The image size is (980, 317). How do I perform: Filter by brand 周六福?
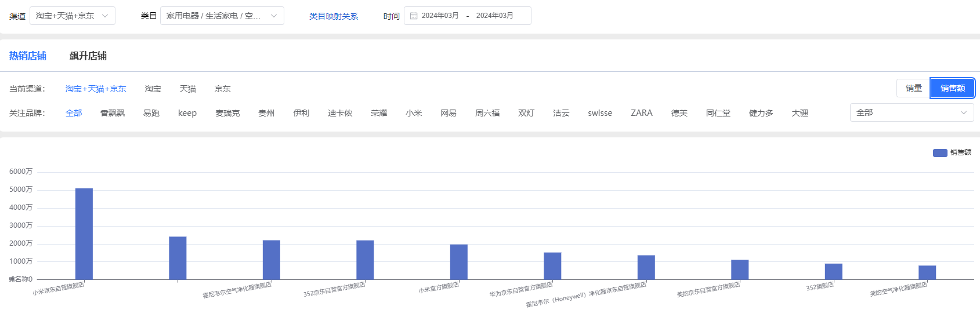(x=487, y=113)
